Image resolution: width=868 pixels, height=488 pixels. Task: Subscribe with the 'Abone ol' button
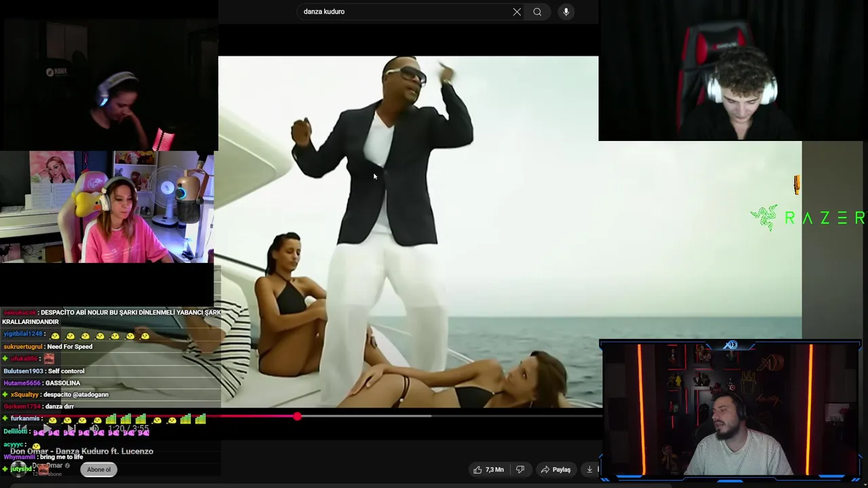pos(98,469)
